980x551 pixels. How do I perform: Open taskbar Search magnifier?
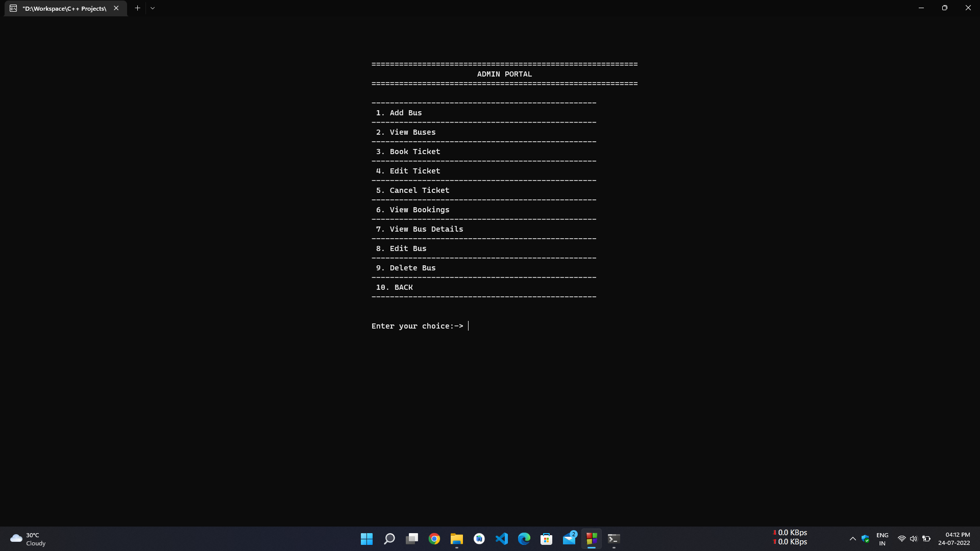pyautogui.click(x=389, y=539)
